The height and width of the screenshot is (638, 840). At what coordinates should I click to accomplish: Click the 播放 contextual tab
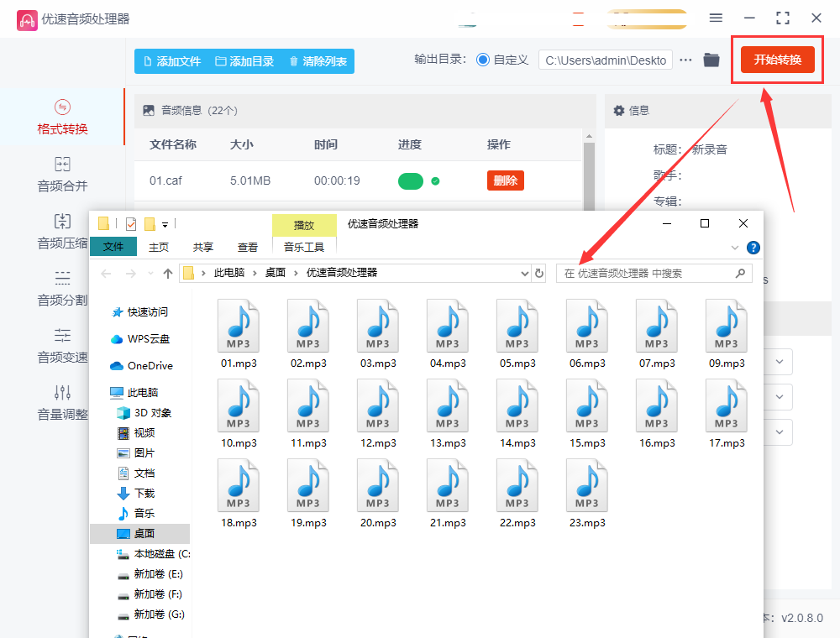pos(304,225)
